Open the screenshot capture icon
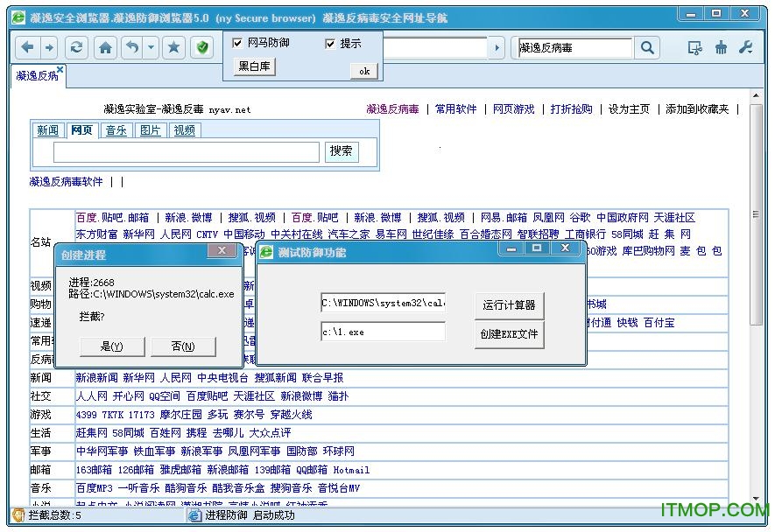Viewport: 775px width, 532px height. coord(694,48)
